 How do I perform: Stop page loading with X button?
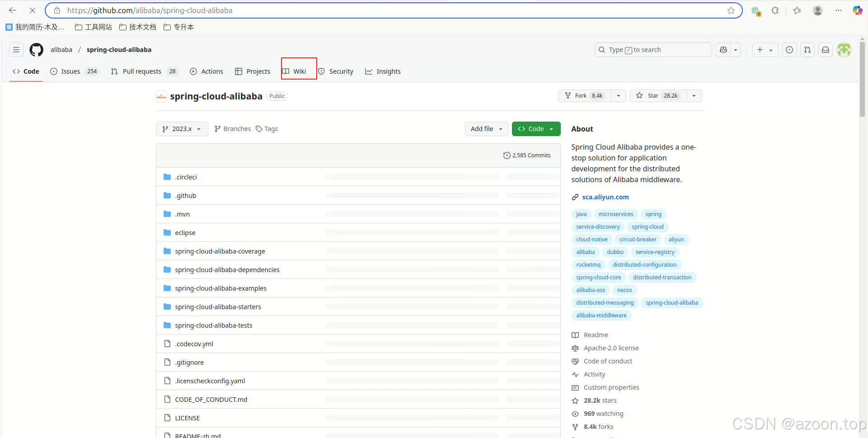(33, 10)
